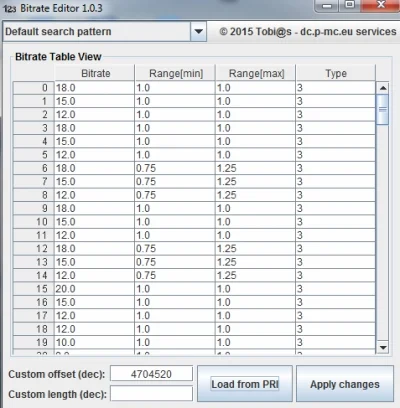Screen dimensions: 400x408
Task: Select the Range[min] cell 0.75 in row 13
Action: point(175,262)
